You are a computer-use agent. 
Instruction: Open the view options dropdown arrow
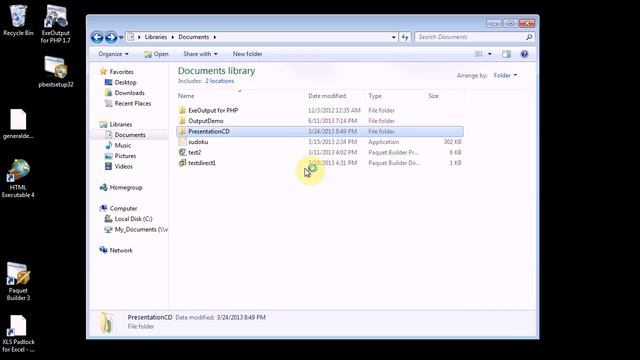pos(490,54)
